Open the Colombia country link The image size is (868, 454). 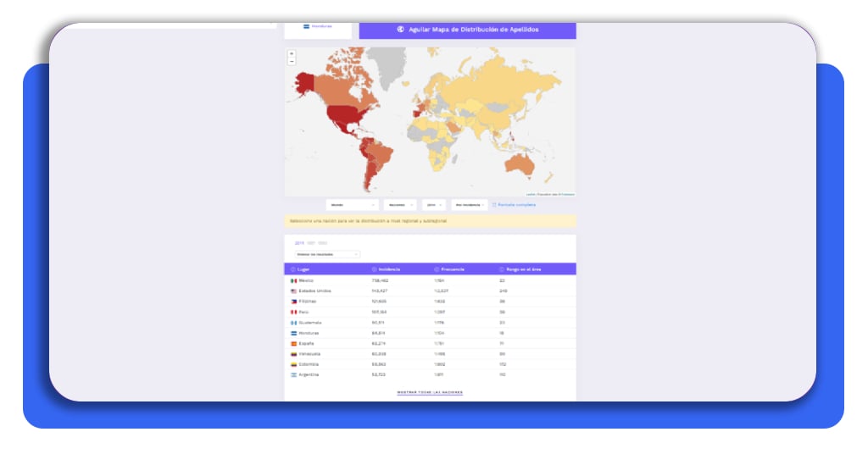tap(309, 364)
